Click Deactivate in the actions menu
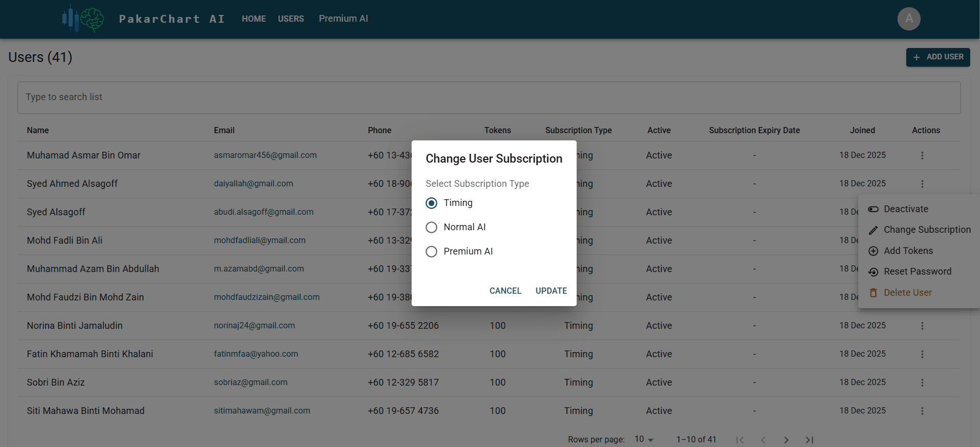This screenshot has width=980, height=447. 905,209
